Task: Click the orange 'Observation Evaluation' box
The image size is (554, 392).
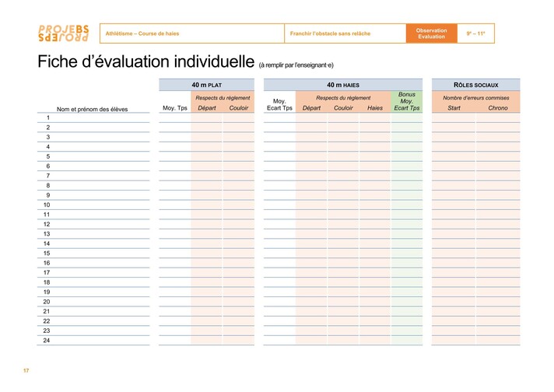Action: click(431, 33)
